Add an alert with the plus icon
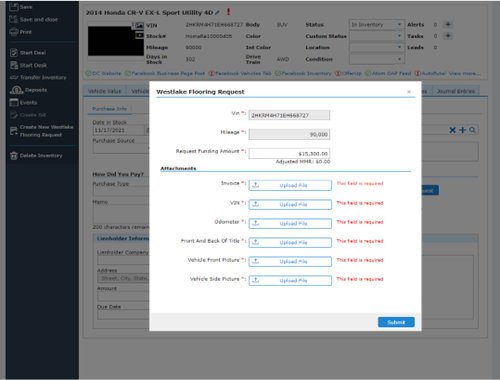This screenshot has height=380, width=500. (448, 24)
